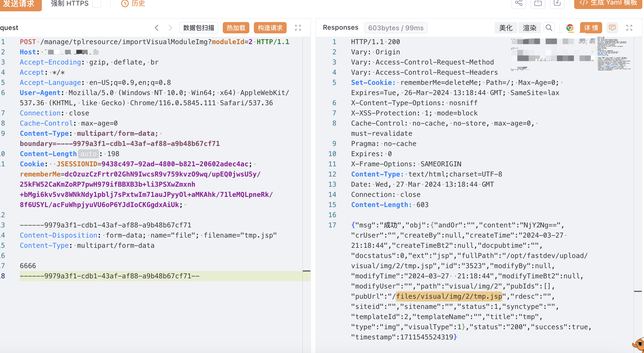Click the comment bubble icon in Responses
The image size is (644, 353).
(612, 28)
